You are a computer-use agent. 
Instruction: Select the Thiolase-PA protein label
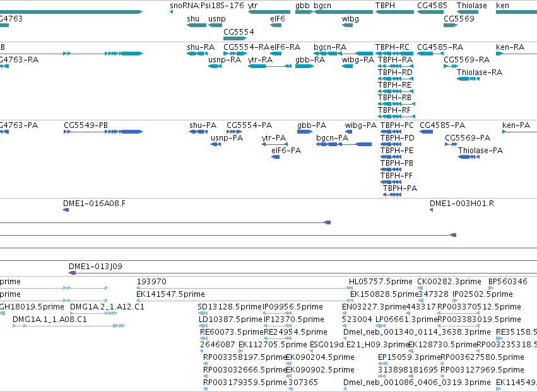[x=480, y=151]
